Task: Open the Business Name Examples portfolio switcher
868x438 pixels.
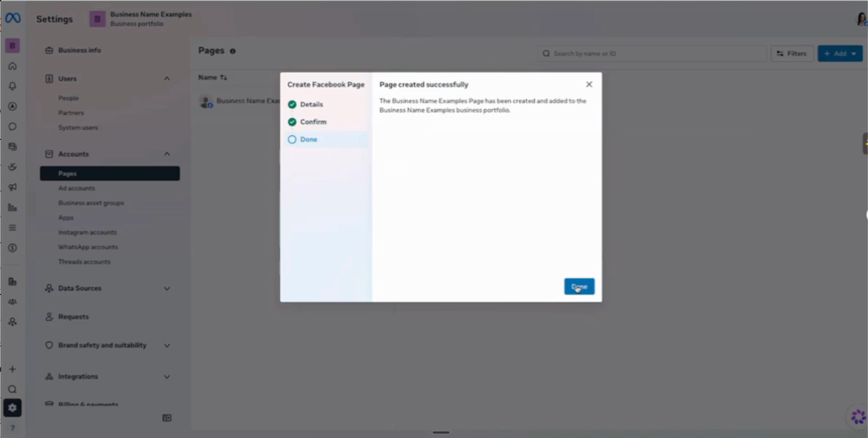Action: [x=141, y=19]
